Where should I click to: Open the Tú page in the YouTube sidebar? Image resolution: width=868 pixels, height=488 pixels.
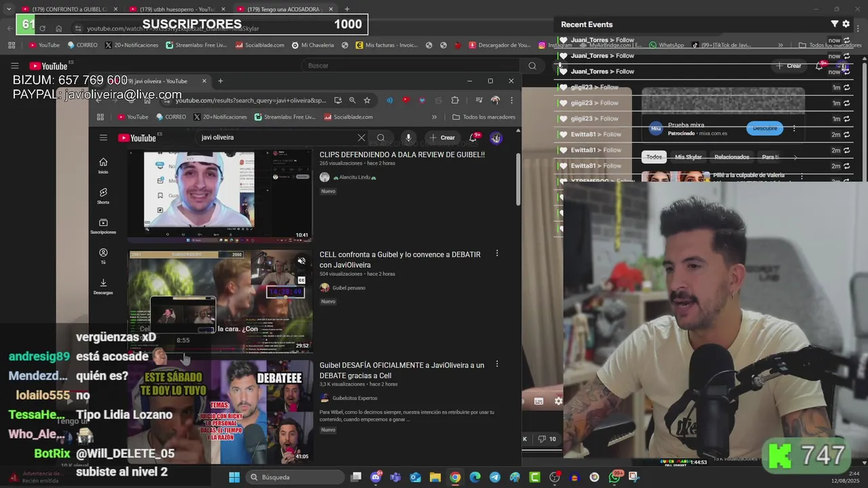[103, 256]
